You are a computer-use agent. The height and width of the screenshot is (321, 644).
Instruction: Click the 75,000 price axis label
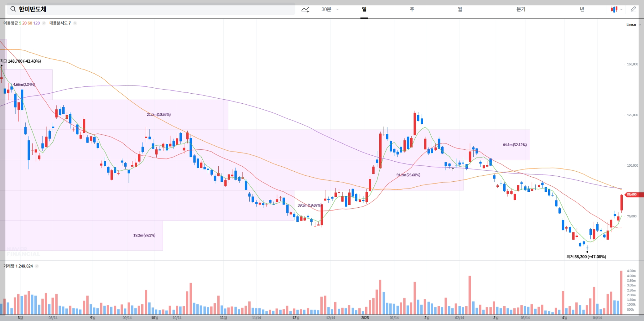point(632,216)
